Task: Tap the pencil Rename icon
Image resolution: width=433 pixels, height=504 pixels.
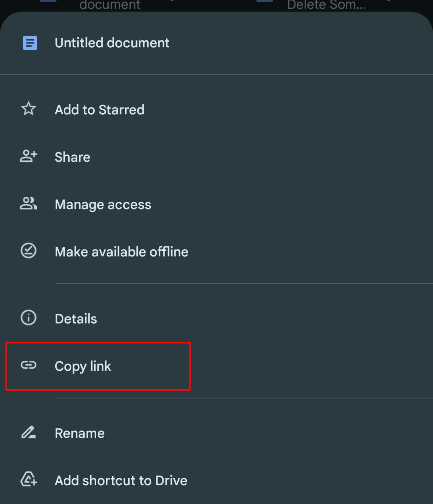Action: click(28, 432)
